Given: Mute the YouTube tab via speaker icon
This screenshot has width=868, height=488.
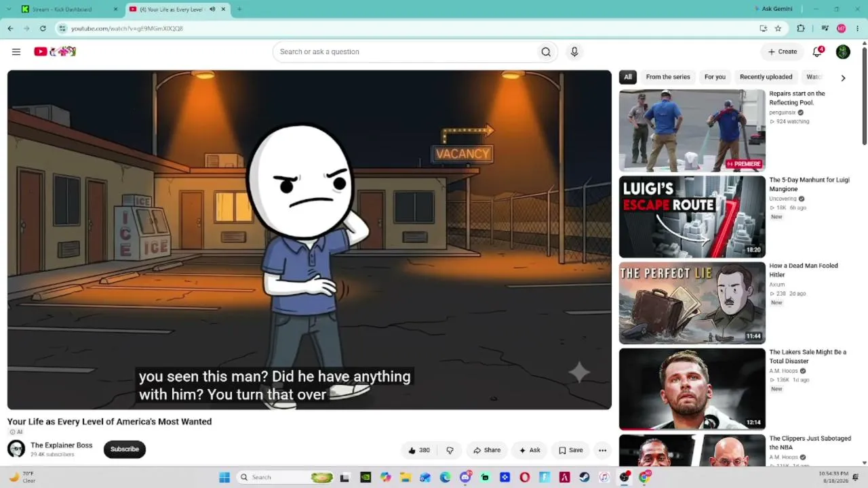Looking at the screenshot, I should click(212, 9).
